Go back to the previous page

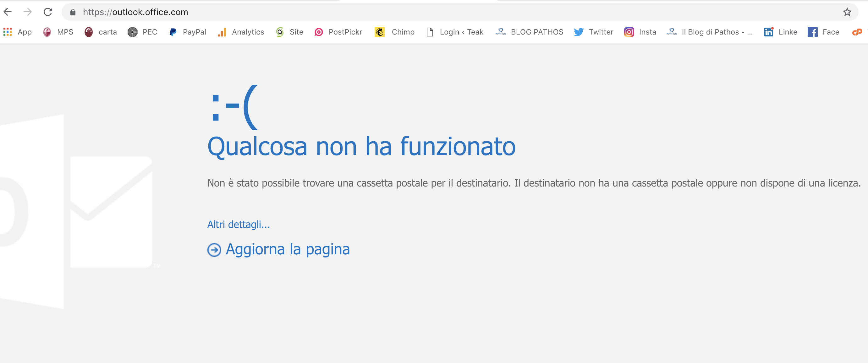click(8, 12)
